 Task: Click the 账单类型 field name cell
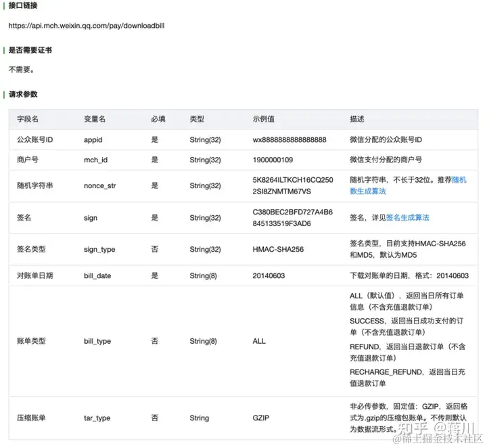click(x=31, y=342)
